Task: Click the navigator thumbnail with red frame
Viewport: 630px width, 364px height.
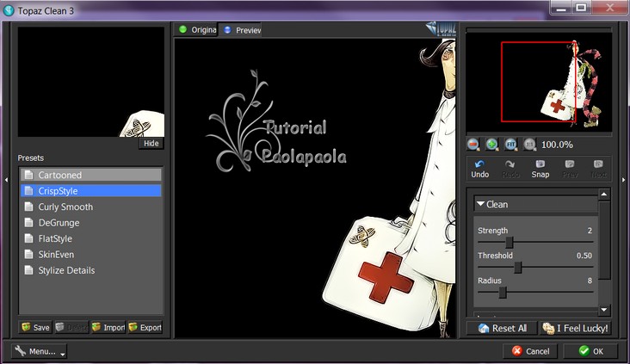Action: pos(539,83)
